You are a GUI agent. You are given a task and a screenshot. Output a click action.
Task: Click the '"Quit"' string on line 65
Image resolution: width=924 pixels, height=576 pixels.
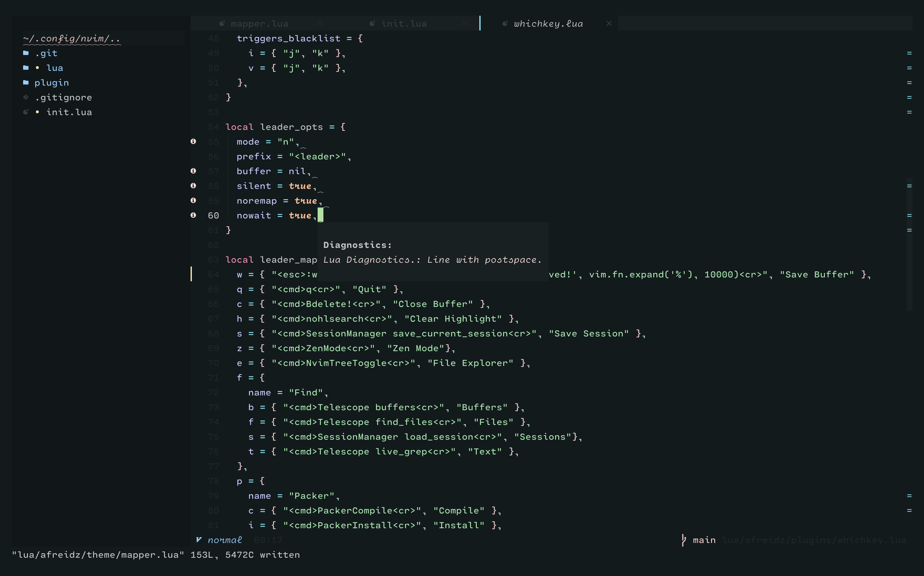tap(369, 290)
